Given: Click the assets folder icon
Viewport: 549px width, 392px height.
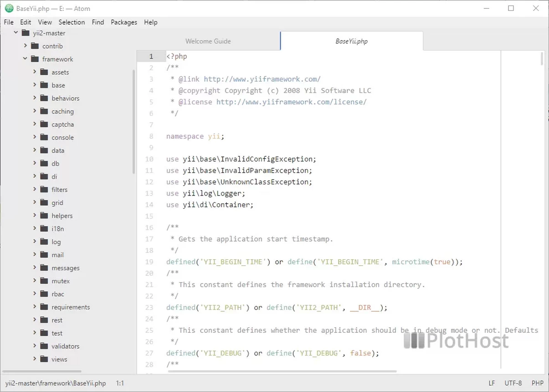Looking at the screenshot, I should click(44, 72).
